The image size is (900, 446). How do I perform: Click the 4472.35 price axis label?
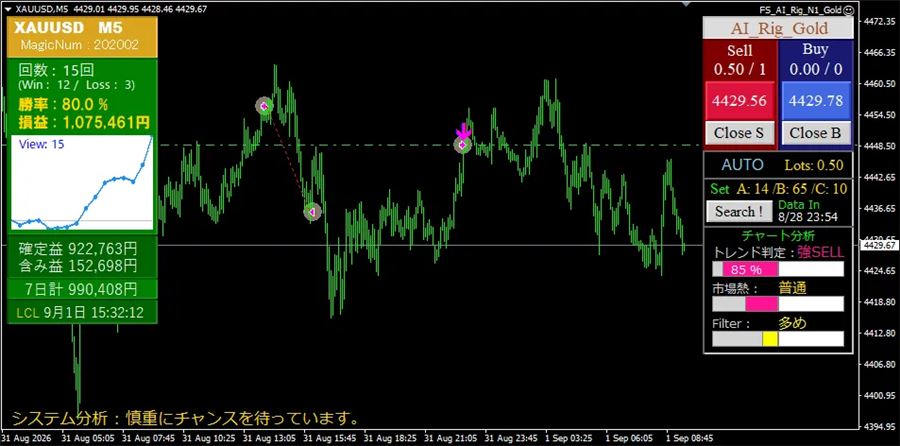[x=879, y=21]
